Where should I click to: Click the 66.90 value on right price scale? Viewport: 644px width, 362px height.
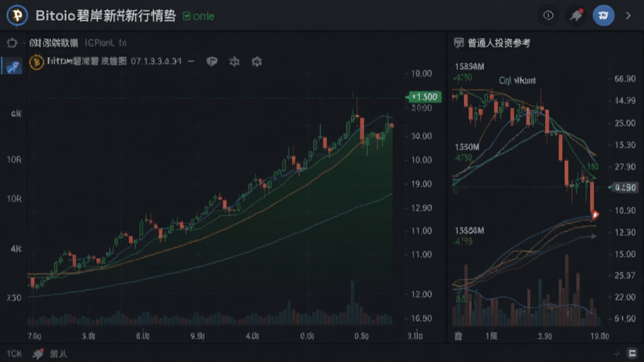[625, 79]
